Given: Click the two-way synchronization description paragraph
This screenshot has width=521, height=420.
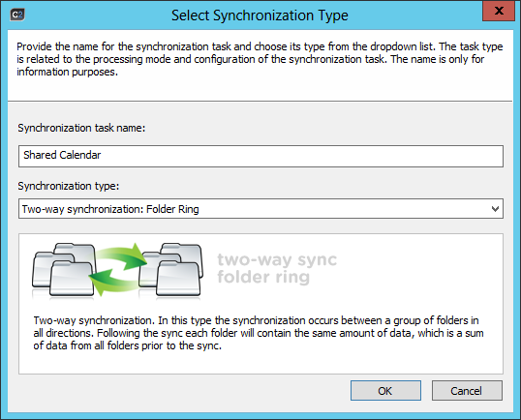Looking at the screenshot, I should (259, 333).
